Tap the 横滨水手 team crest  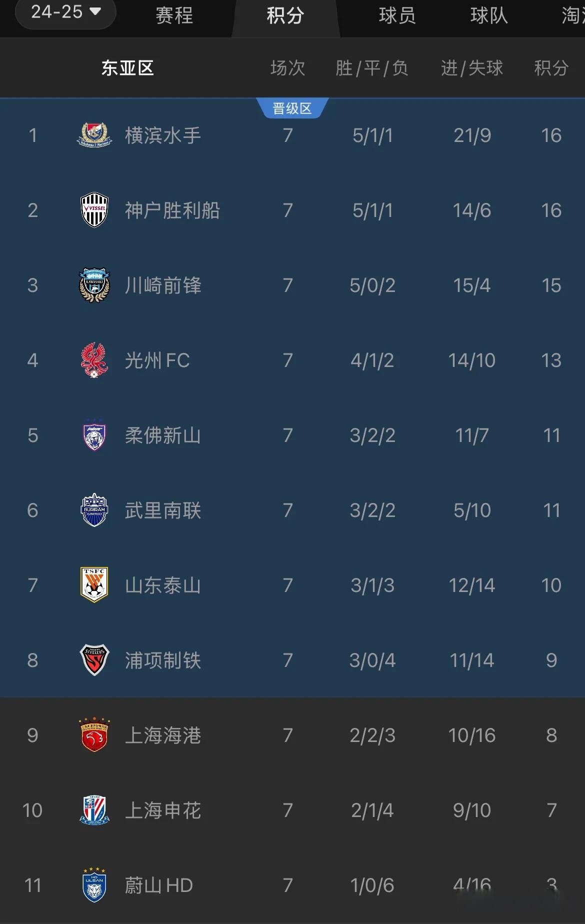94,135
